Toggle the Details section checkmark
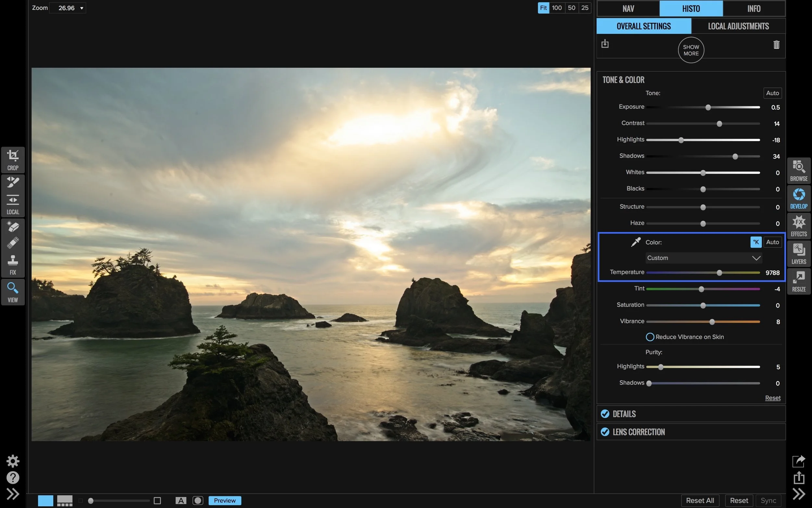The image size is (812, 508). 605,414
